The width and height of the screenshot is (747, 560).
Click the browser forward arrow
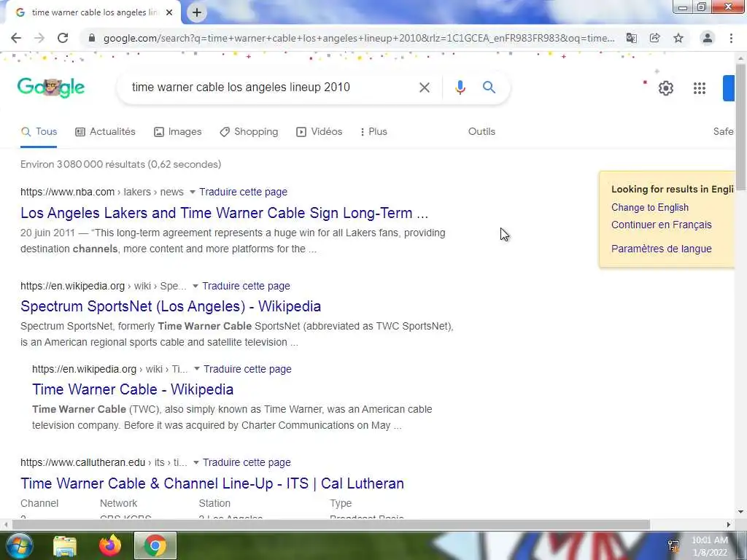coord(39,38)
